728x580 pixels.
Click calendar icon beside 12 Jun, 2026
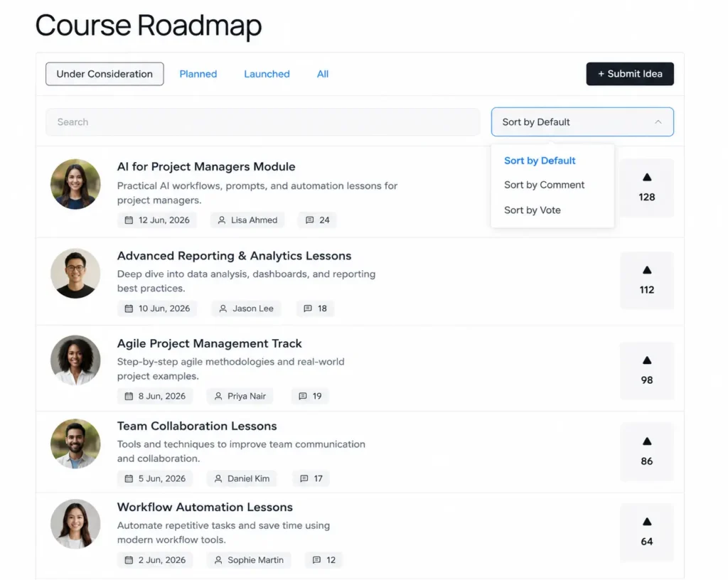click(x=129, y=220)
